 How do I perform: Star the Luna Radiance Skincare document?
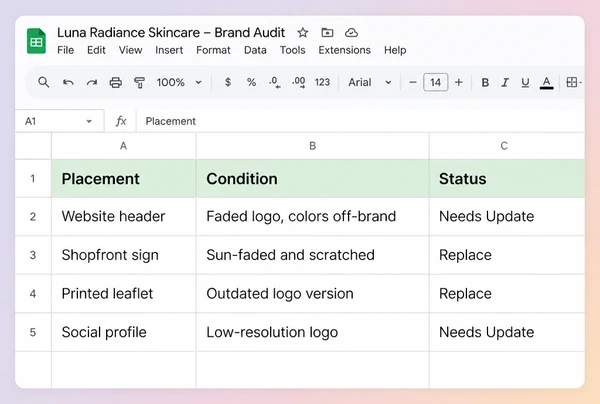tap(303, 33)
